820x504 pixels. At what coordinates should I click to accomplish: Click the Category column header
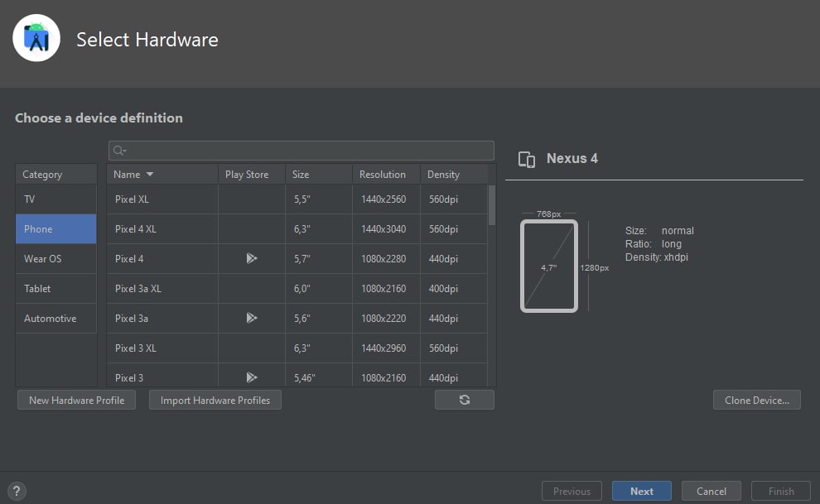pos(56,174)
